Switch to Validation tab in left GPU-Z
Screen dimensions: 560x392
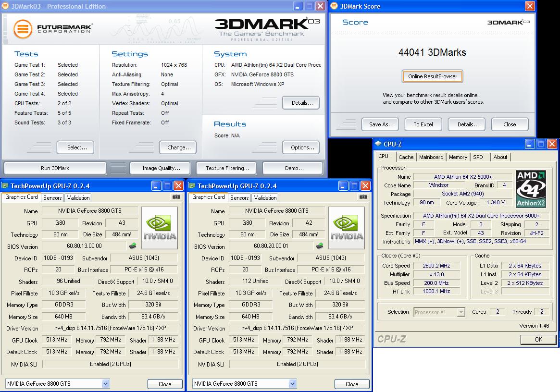78,198
